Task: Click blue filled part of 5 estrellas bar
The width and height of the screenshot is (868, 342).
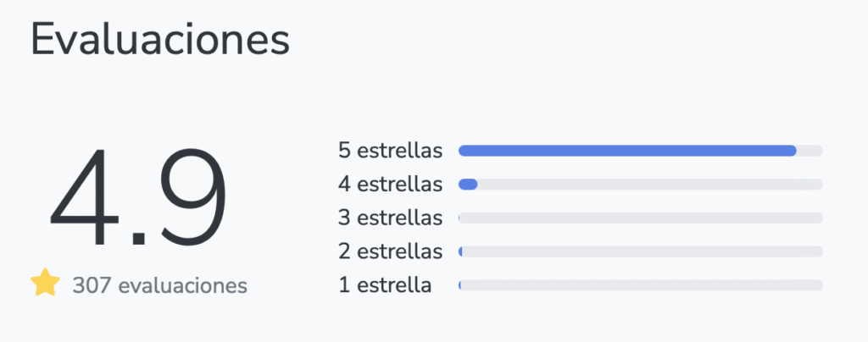Action: pos(627,151)
